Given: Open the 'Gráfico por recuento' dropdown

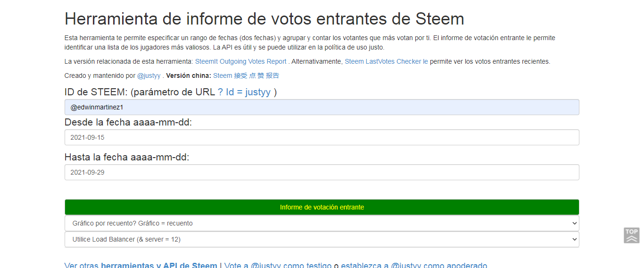Looking at the screenshot, I should (x=322, y=223).
